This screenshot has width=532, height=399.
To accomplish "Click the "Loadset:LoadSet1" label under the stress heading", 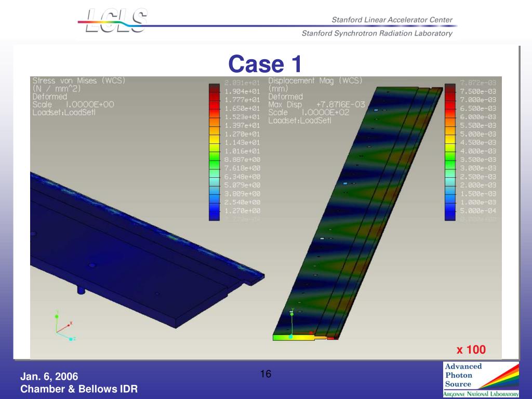I will pyautogui.click(x=64, y=112).
